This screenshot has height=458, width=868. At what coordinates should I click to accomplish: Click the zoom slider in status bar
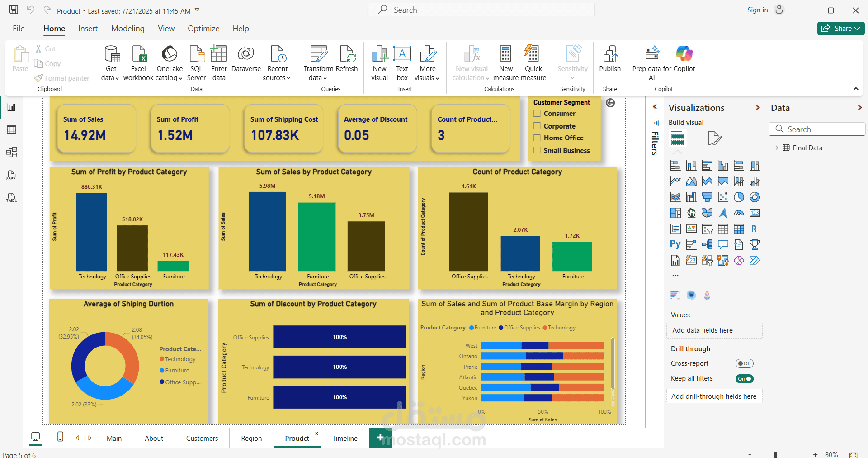coord(775,454)
